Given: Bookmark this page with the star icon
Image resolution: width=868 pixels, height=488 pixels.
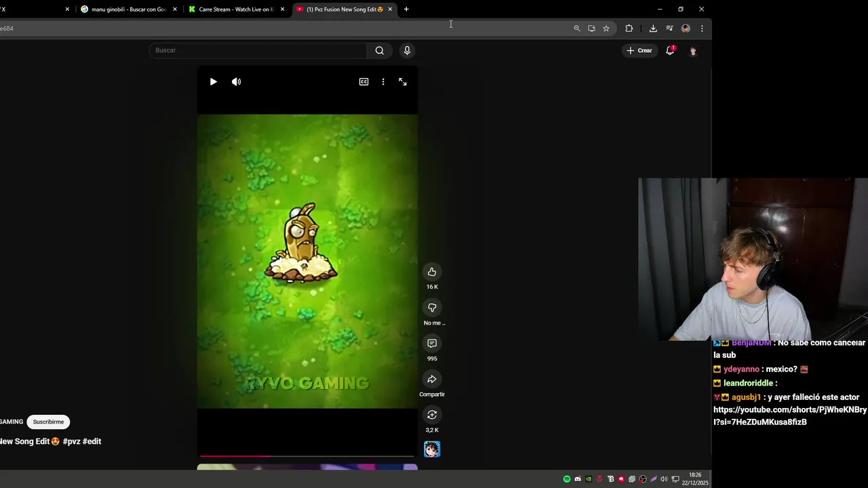Looking at the screenshot, I should 606,28.
